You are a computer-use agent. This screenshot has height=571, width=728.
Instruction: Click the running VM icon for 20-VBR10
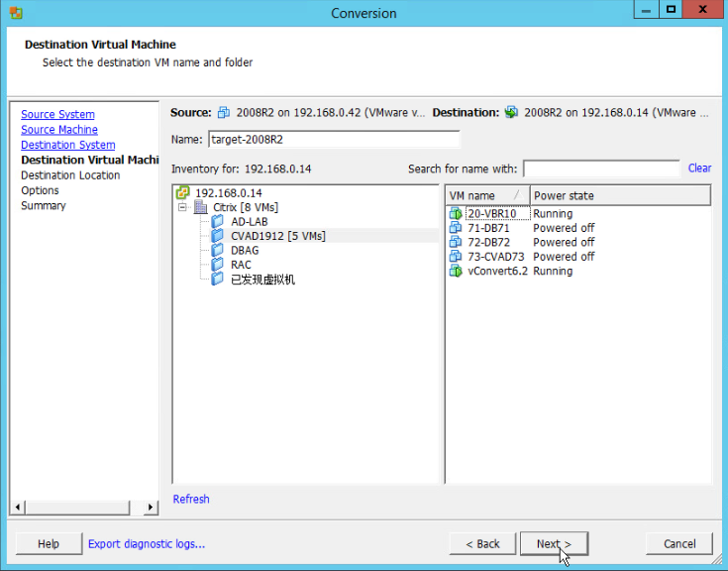(456, 214)
